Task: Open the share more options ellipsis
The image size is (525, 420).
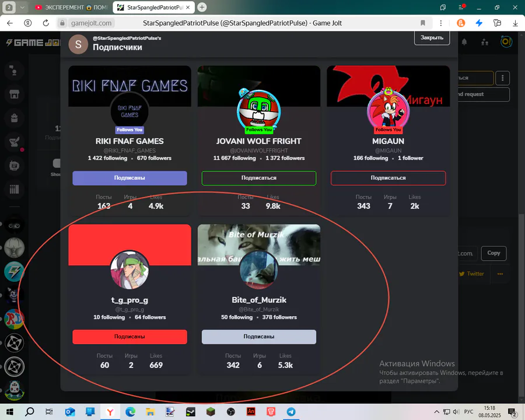Action: click(x=500, y=274)
